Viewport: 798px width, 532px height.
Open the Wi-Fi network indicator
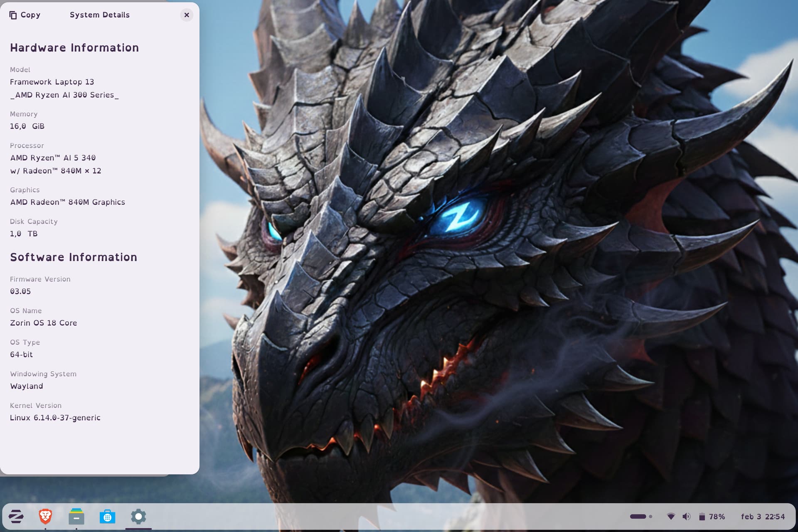tap(671, 517)
